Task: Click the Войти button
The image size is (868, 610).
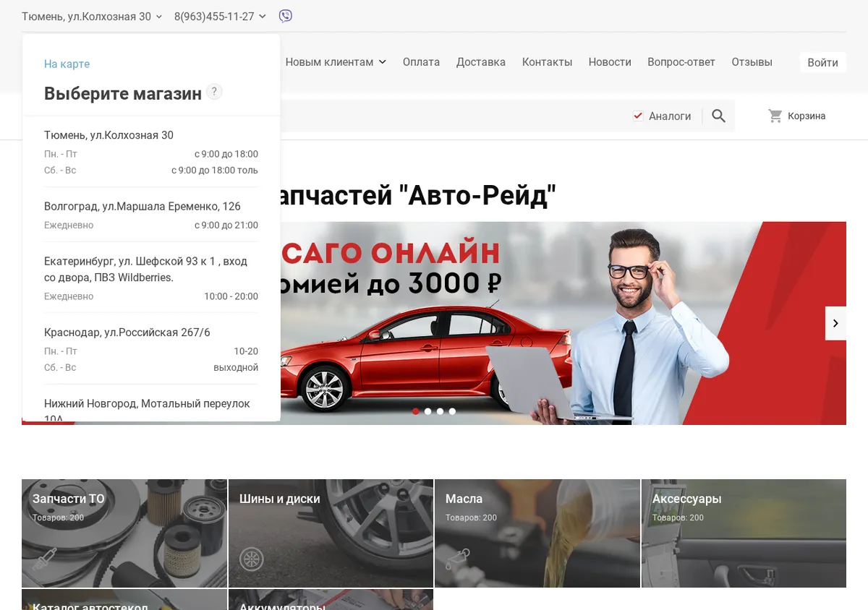Action: (822, 62)
